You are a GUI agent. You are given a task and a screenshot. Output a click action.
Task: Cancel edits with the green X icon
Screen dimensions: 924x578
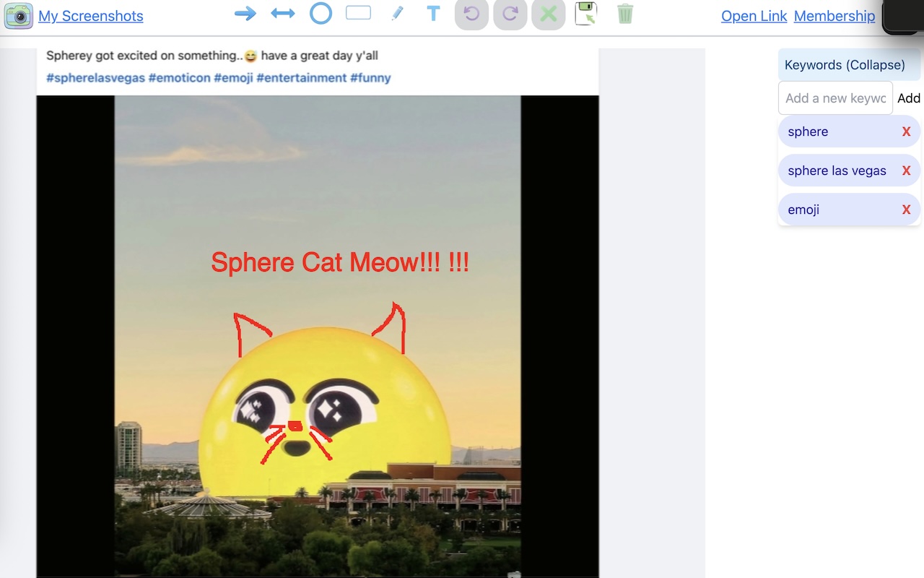tap(548, 14)
